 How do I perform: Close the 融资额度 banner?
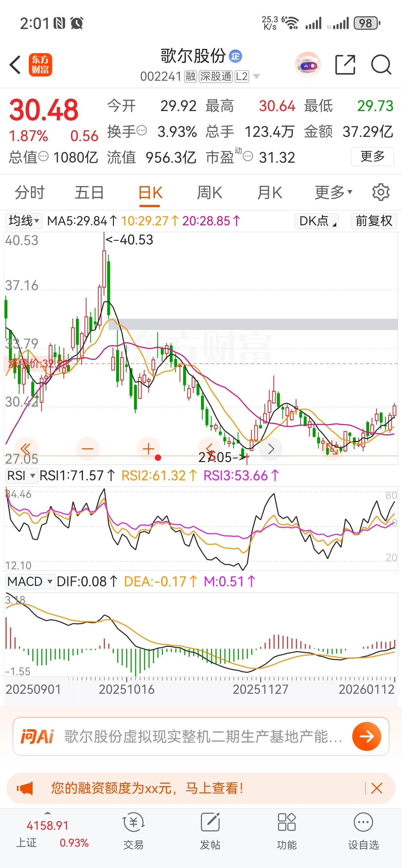376,788
